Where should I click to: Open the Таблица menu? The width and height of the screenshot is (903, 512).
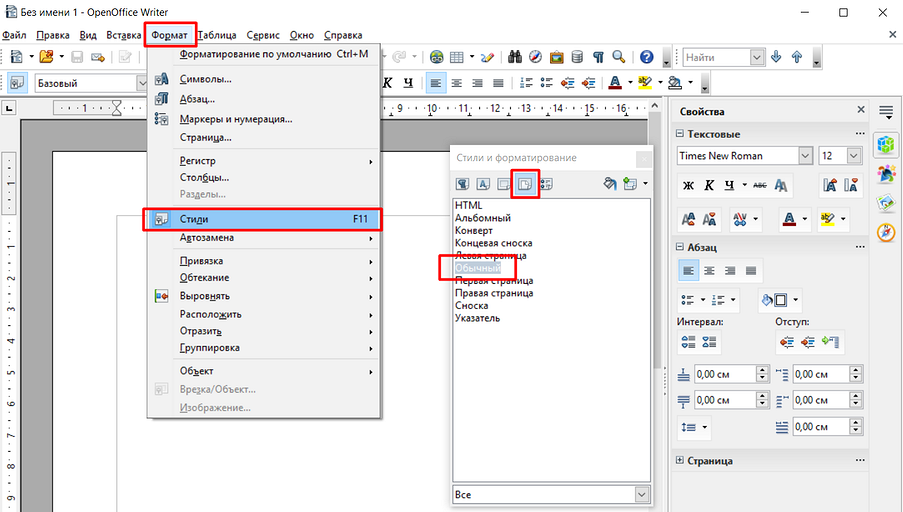pyautogui.click(x=217, y=35)
